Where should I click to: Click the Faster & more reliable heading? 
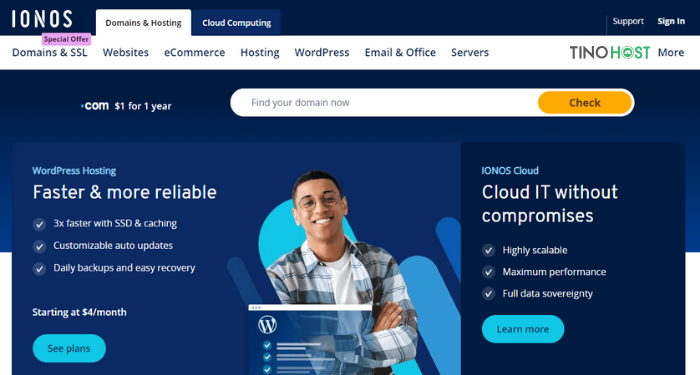tap(125, 192)
